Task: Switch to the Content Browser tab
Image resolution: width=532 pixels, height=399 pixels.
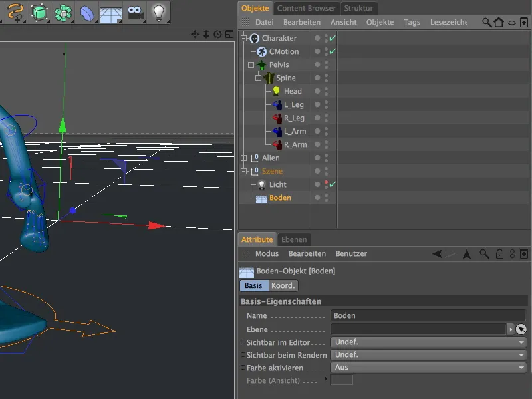Action: [x=307, y=8]
